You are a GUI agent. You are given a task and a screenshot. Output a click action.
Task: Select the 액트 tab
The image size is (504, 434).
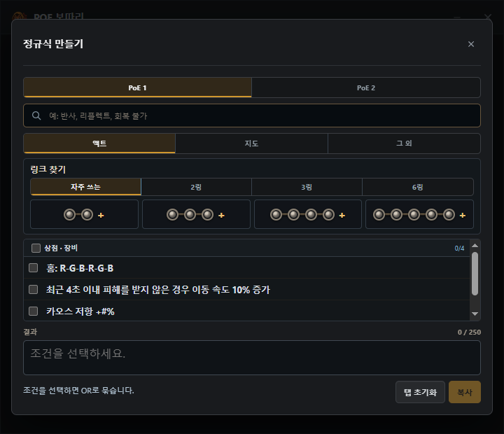[99, 143]
